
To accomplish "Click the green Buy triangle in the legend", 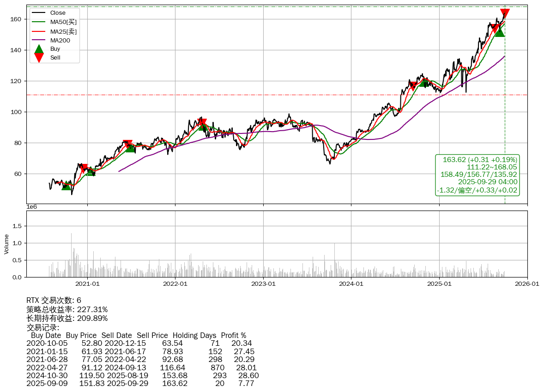I will click(39, 49).
